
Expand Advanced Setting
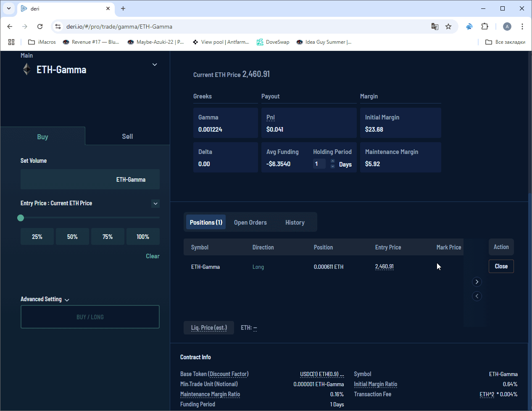[45, 299]
